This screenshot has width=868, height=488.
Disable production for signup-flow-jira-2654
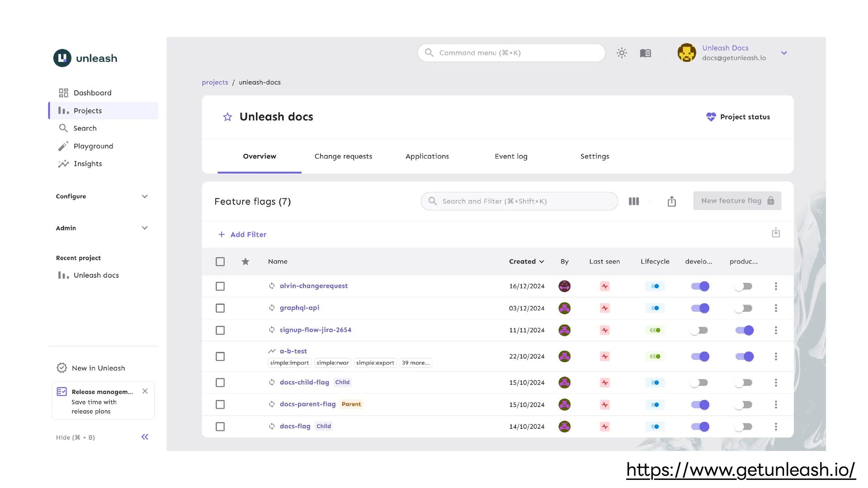pos(745,330)
